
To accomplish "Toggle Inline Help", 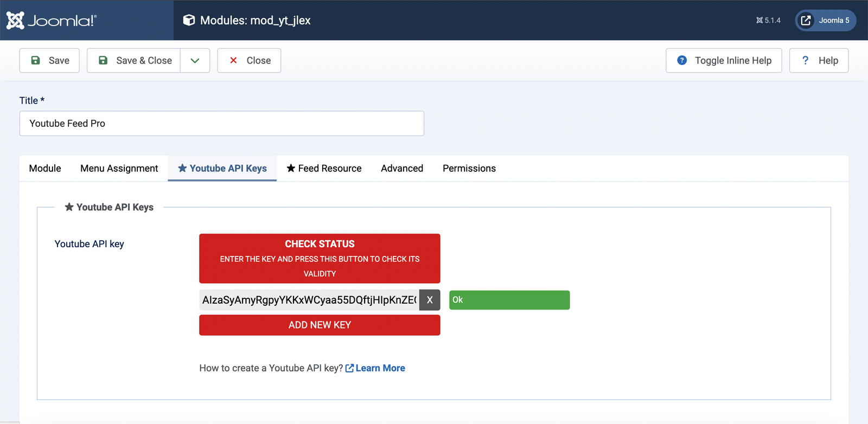I will coord(724,60).
